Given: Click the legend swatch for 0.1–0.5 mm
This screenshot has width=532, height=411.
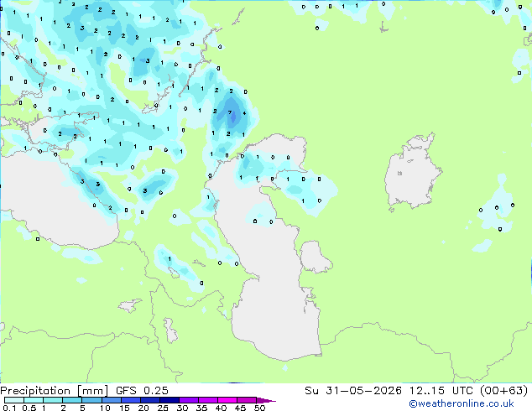Looking at the screenshot, I should 14,400.
